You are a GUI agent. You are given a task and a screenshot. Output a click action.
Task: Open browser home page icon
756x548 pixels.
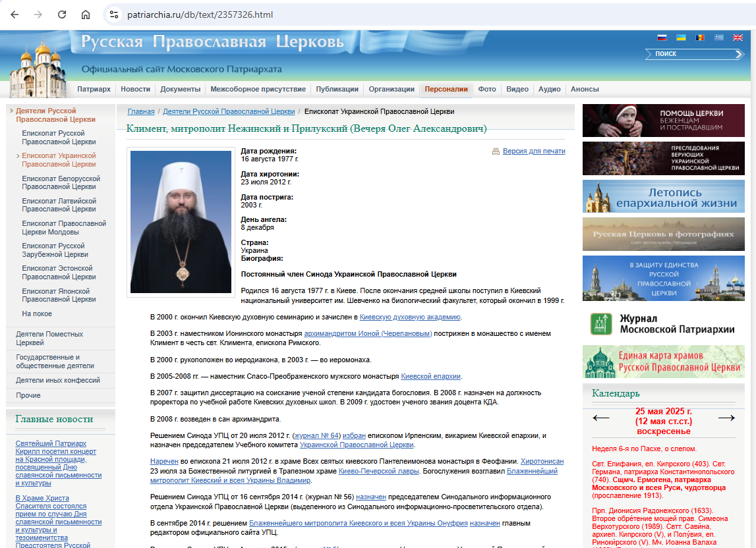tap(85, 14)
